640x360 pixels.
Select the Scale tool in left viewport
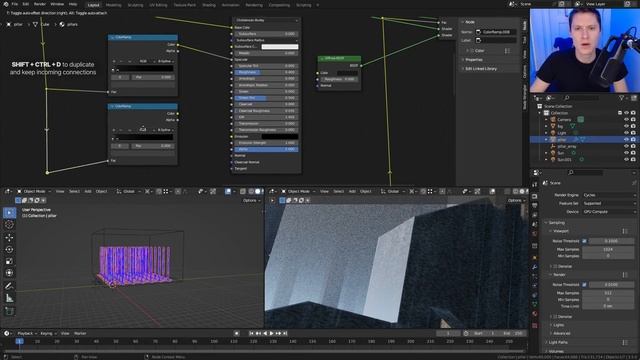click(x=9, y=261)
